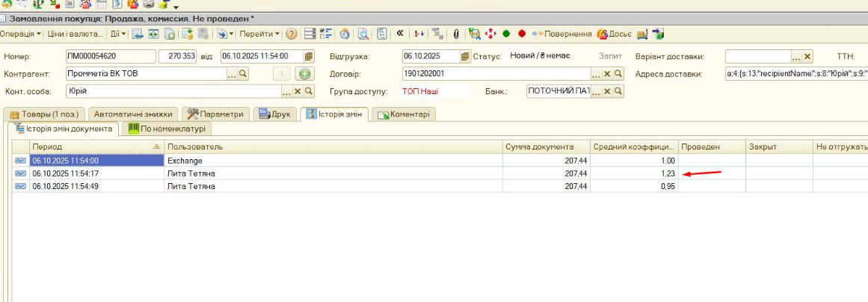Click the 1,23 coefficient cell
This screenshot has width=868, height=302.
coord(635,173)
